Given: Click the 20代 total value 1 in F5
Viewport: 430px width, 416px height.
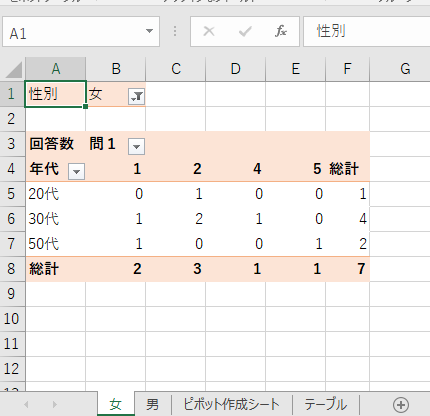Looking at the screenshot, I should tap(363, 194).
